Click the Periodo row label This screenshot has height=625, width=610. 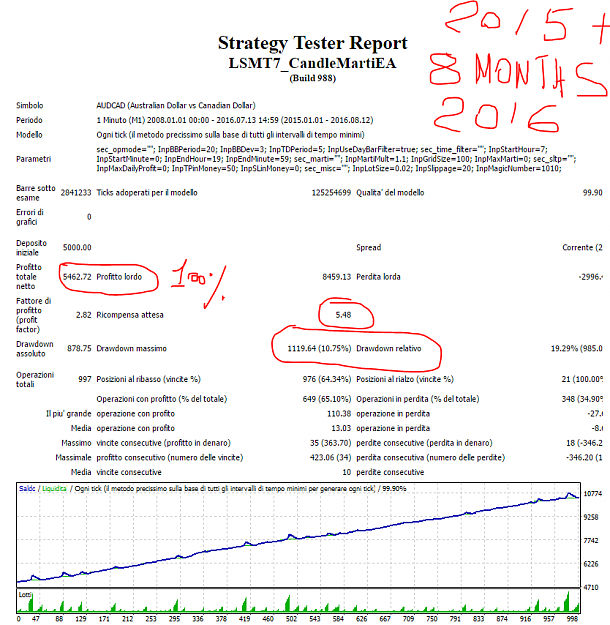pyautogui.click(x=29, y=120)
